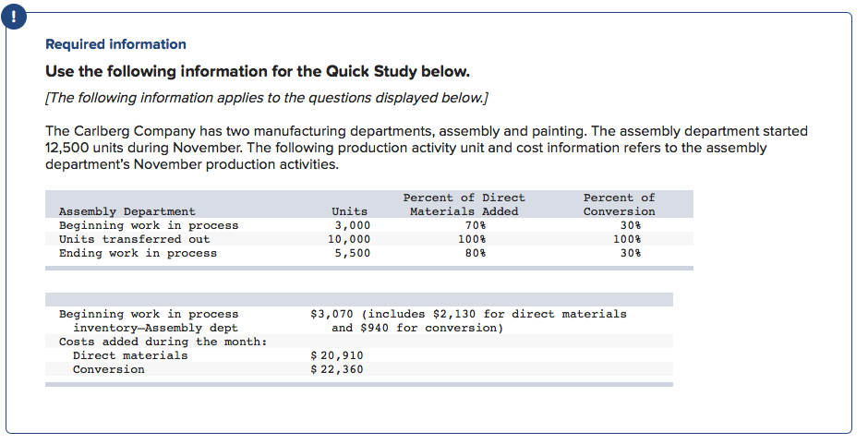This screenshot has width=868, height=444.
Task: Select 'Costs added during the month:' label
Action: tap(163, 342)
